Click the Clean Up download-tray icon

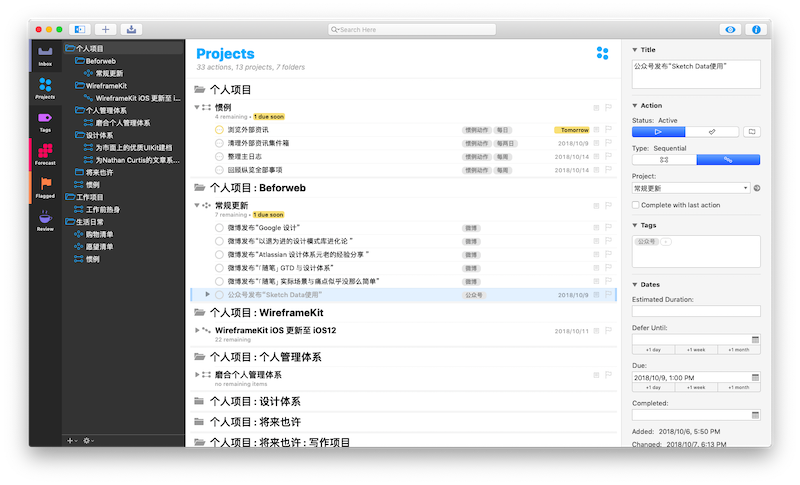(x=131, y=30)
